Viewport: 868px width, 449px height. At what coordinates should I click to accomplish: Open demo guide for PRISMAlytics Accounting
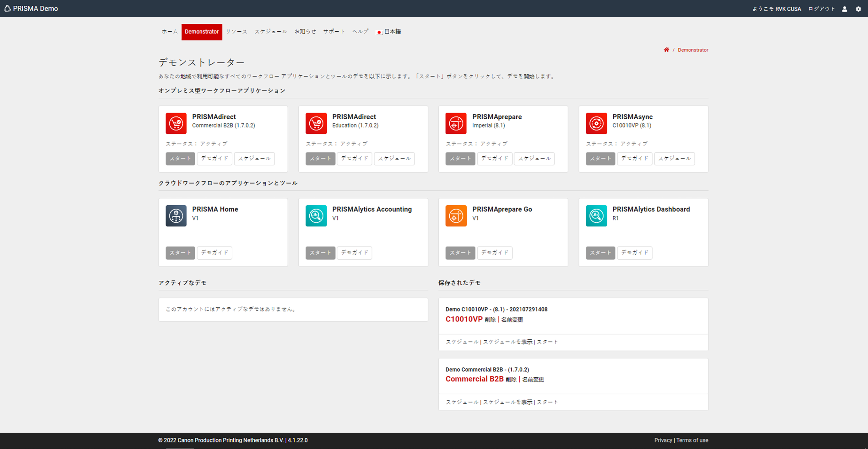(354, 253)
